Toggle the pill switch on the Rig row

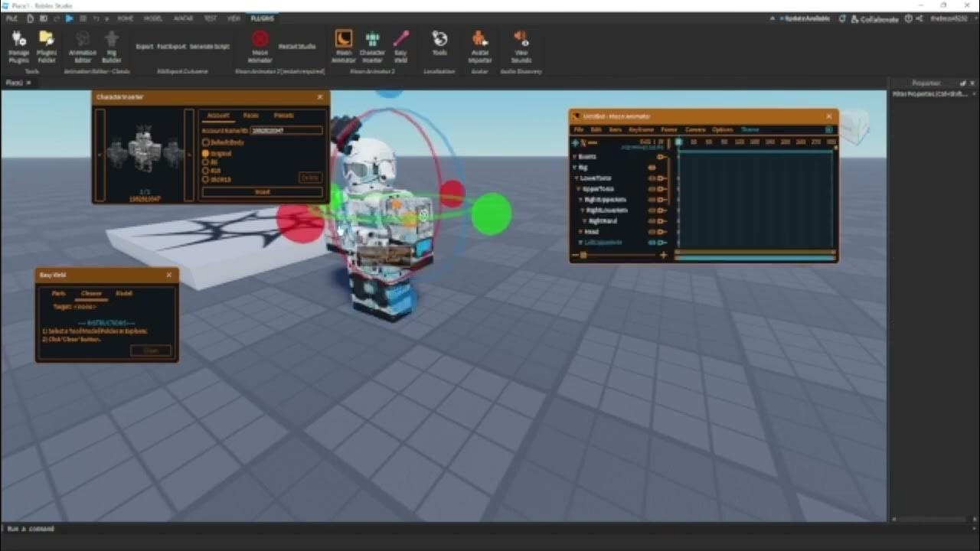(x=652, y=167)
